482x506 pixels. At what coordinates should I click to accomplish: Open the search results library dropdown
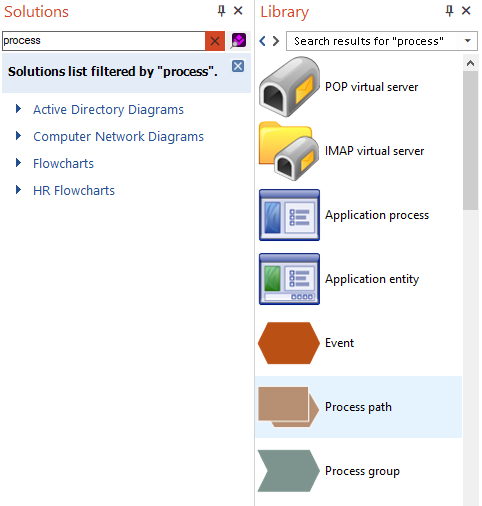pos(468,41)
